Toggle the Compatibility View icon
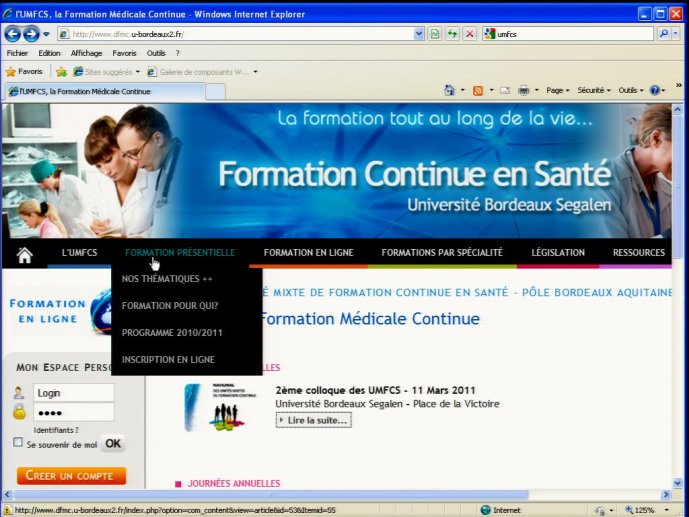Screen dimensions: 689x517 point(435,34)
